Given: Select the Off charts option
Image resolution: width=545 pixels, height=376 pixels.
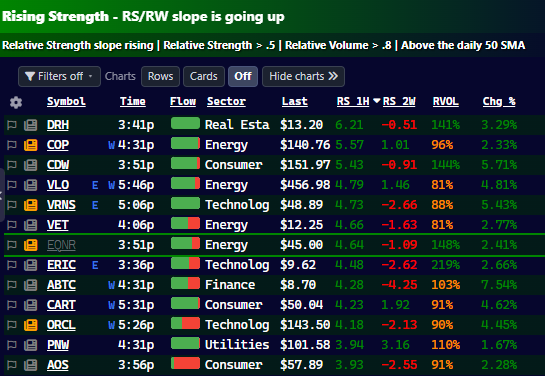Looking at the screenshot, I should [243, 76].
